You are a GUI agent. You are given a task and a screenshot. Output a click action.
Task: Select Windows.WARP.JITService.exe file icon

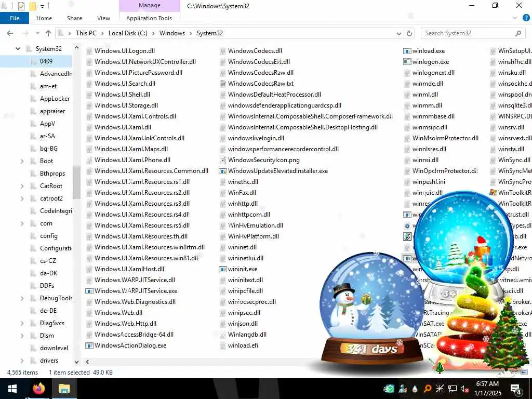(x=89, y=291)
